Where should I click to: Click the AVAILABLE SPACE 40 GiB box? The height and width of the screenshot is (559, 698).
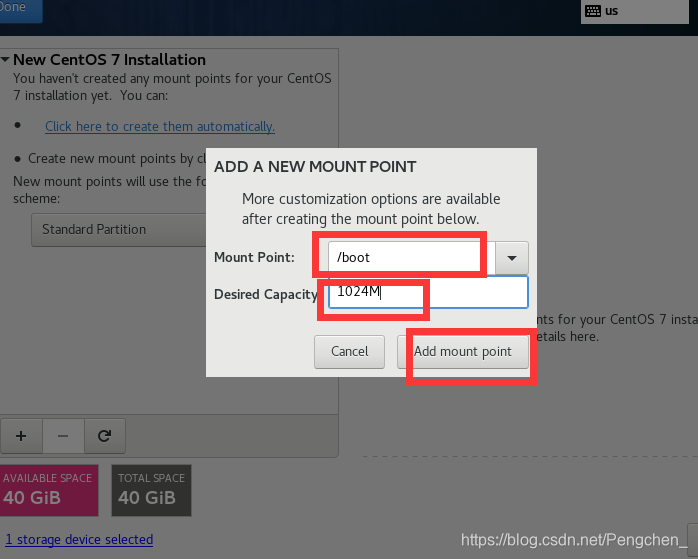(x=49, y=490)
